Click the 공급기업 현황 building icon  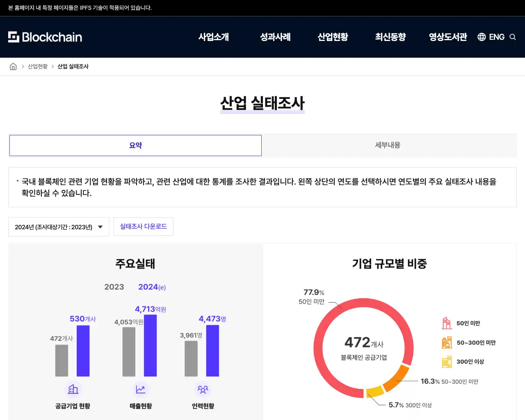click(73, 389)
